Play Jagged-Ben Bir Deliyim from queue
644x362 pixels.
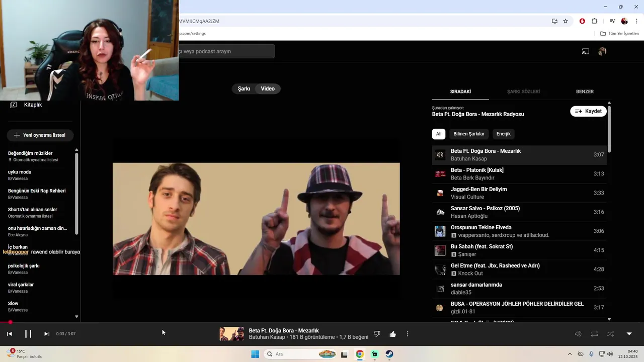519,193
